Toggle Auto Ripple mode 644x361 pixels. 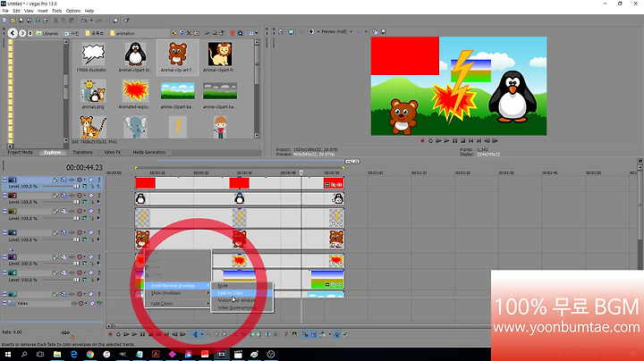[x=322, y=334]
